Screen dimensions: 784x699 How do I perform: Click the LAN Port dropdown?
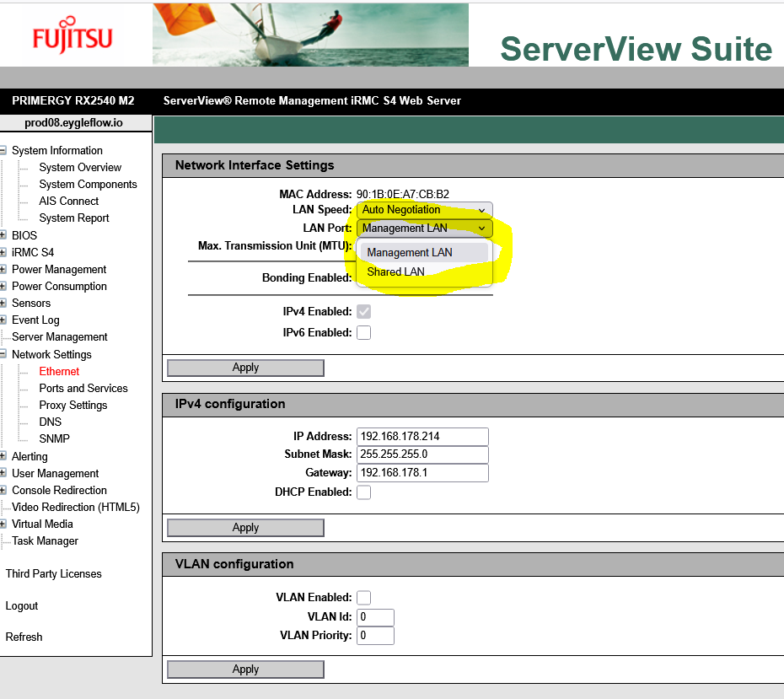point(425,228)
